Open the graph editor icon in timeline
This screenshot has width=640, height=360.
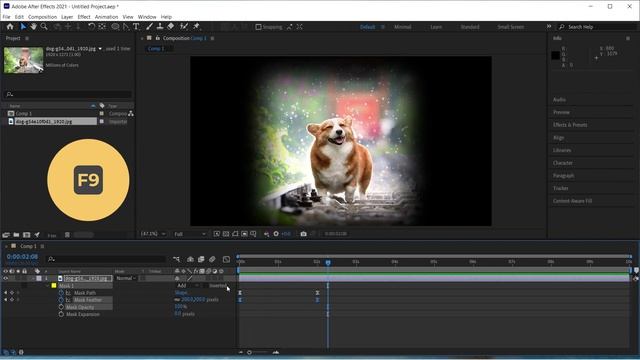pos(226,259)
